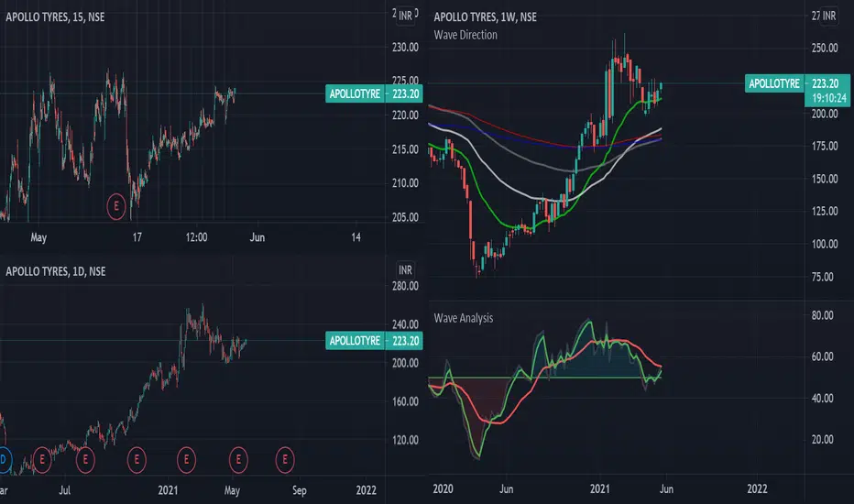This screenshot has width=854, height=504.
Task: Click the Jul time label on daily chart
Action: [65, 490]
